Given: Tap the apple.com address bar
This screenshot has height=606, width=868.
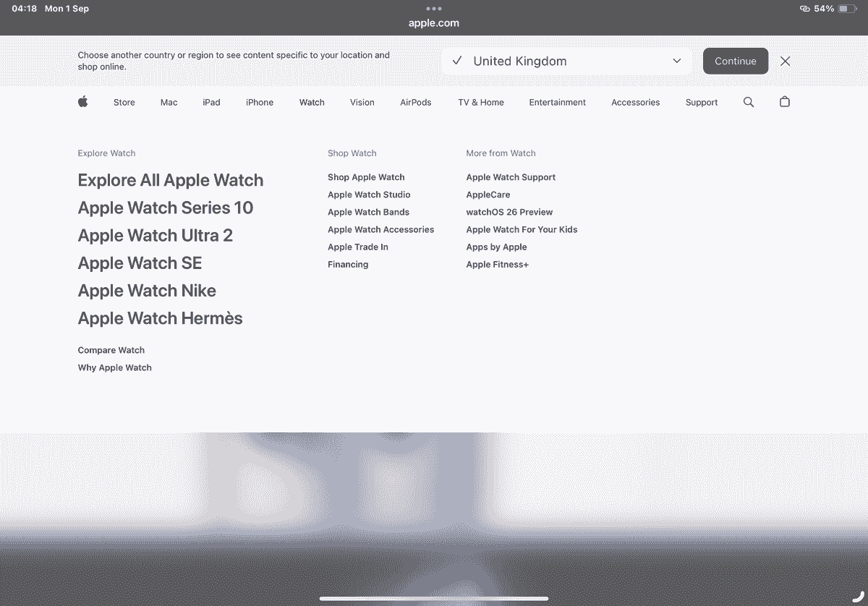Looking at the screenshot, I should point(434,22).
